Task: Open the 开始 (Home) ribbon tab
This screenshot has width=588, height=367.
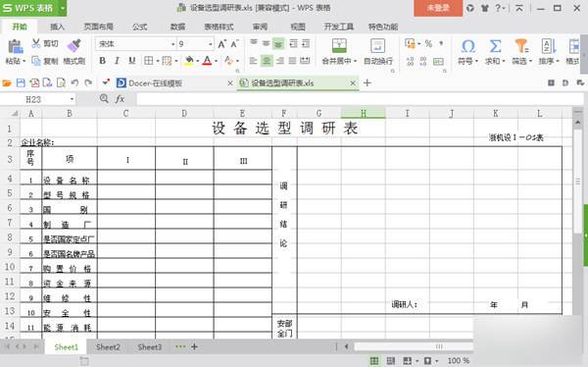Action: [x=20, y=26]
